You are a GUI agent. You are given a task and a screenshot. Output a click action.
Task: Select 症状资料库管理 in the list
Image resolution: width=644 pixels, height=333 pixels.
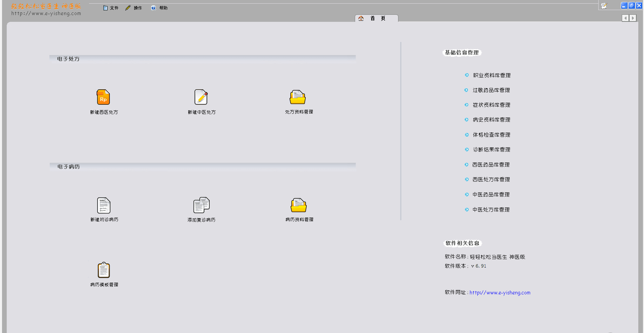pos(491,105)
